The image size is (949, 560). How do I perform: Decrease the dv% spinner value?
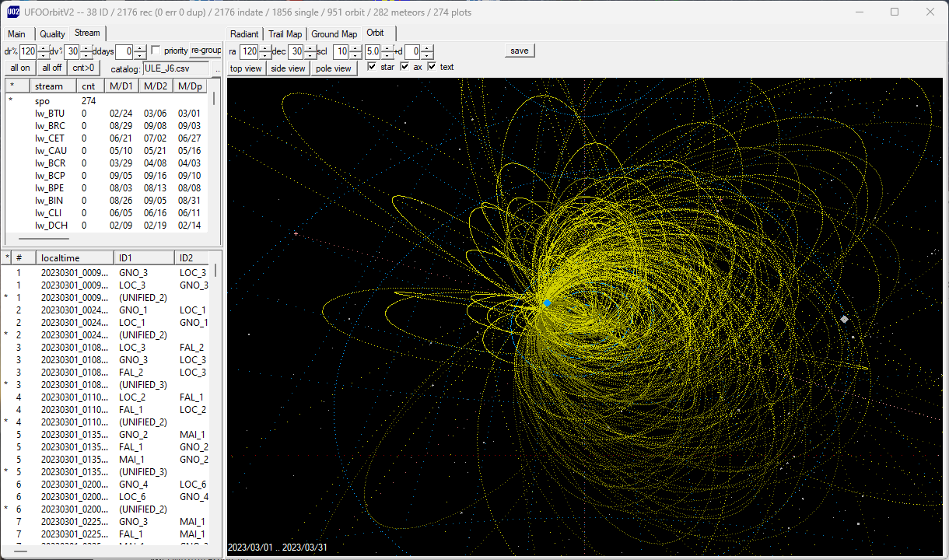pyautogui.click(x=87, y=55)
